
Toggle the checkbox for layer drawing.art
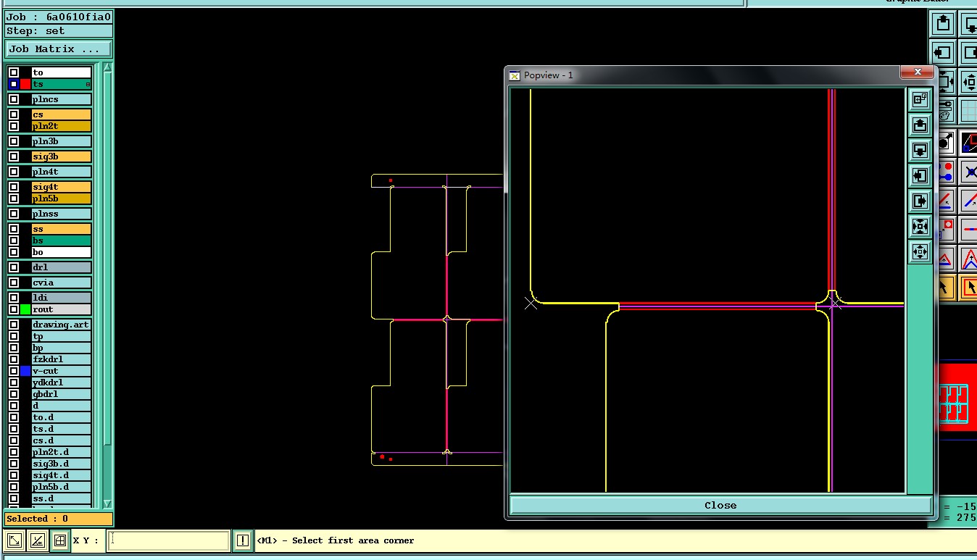14,325
